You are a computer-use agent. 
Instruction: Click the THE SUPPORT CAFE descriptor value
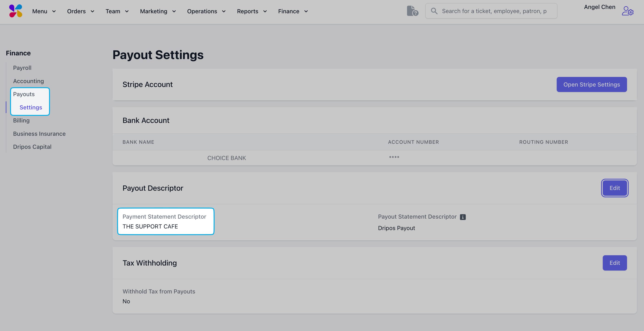pyautogui.click(x=150, y=226)
